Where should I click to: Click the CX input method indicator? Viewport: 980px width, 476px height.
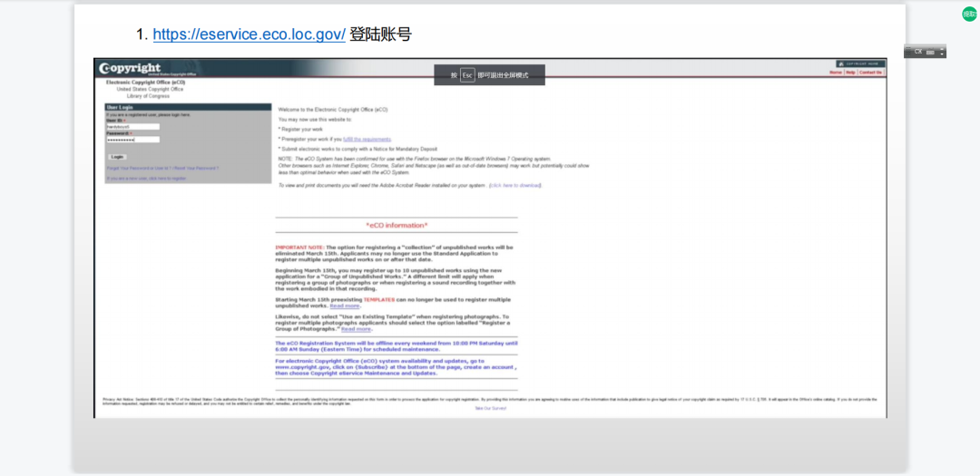pos(918,51)
